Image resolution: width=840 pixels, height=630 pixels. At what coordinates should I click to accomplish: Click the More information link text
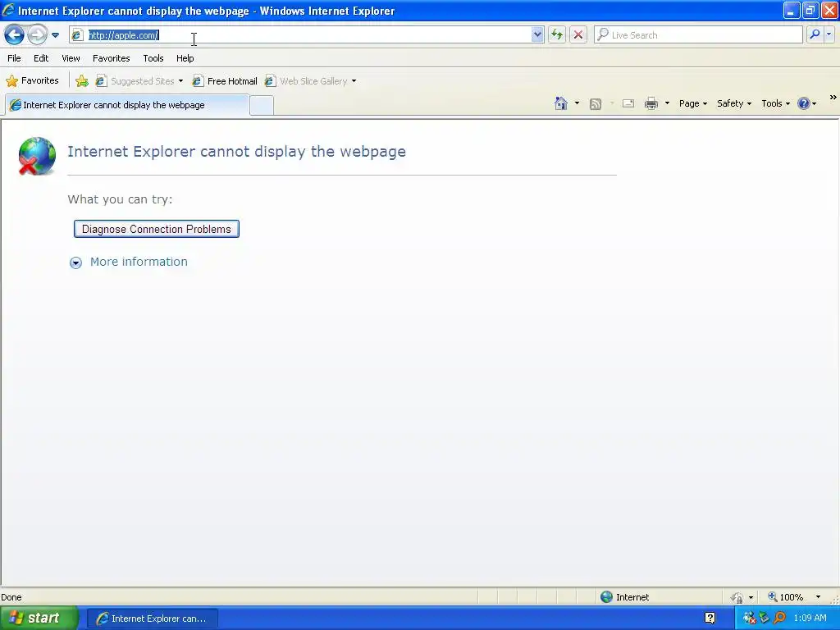pos(139,262)
